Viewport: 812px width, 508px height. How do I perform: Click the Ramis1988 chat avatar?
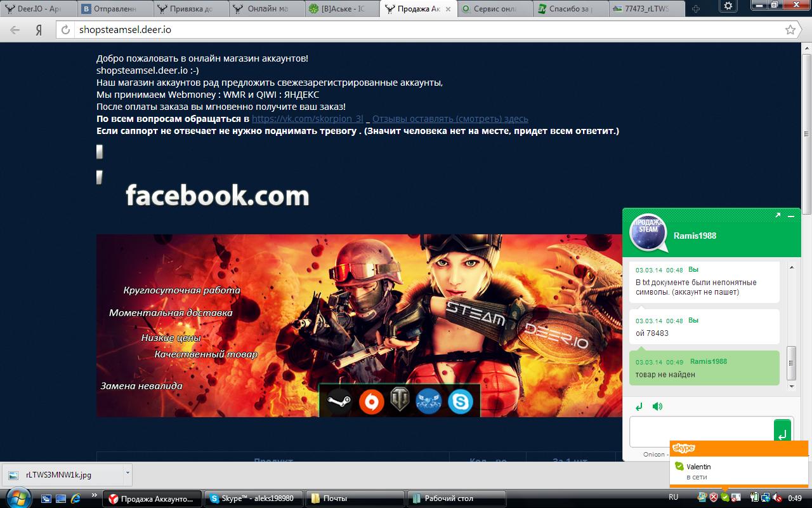(648, 234)
